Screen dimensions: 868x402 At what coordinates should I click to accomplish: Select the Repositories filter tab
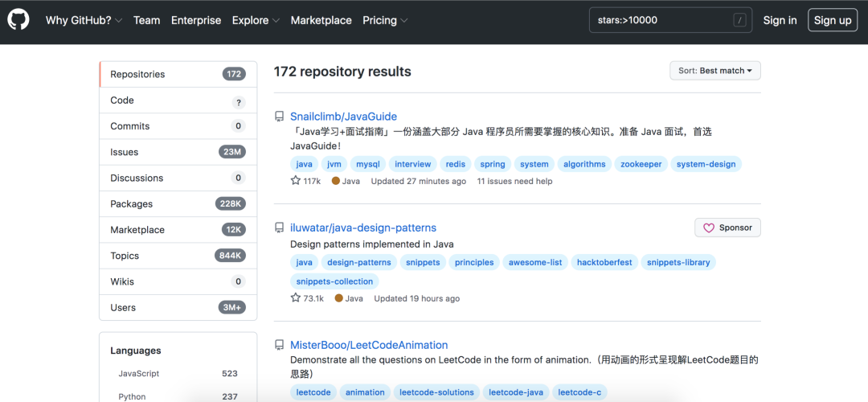coord(178,74)
